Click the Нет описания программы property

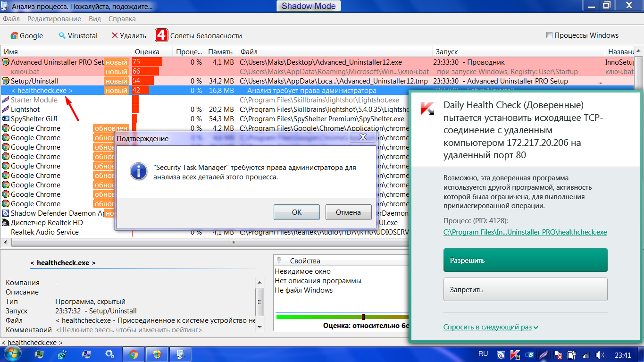(x=318, y=281)
